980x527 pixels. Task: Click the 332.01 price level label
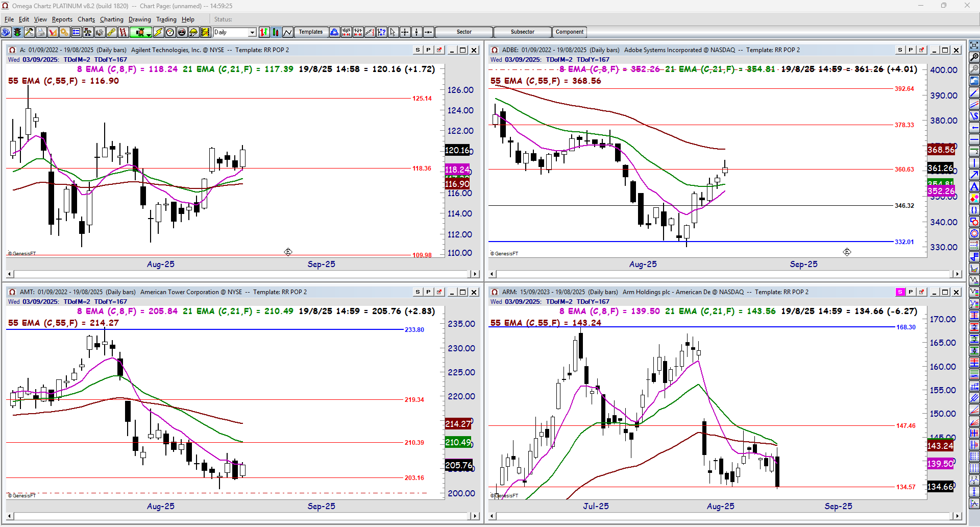pos(904,242)
